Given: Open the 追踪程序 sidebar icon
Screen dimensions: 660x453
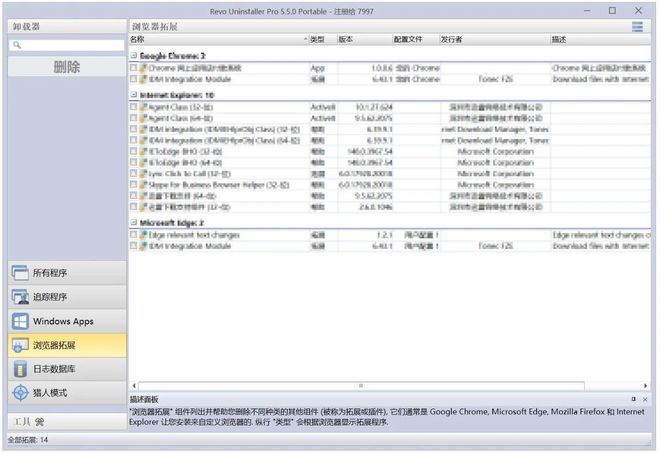Looking at the screenshot, I should 20,297.
